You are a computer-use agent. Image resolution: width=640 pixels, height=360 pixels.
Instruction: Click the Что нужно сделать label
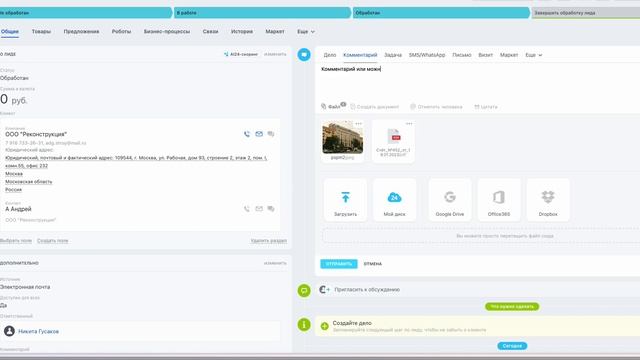pos(512,307)
